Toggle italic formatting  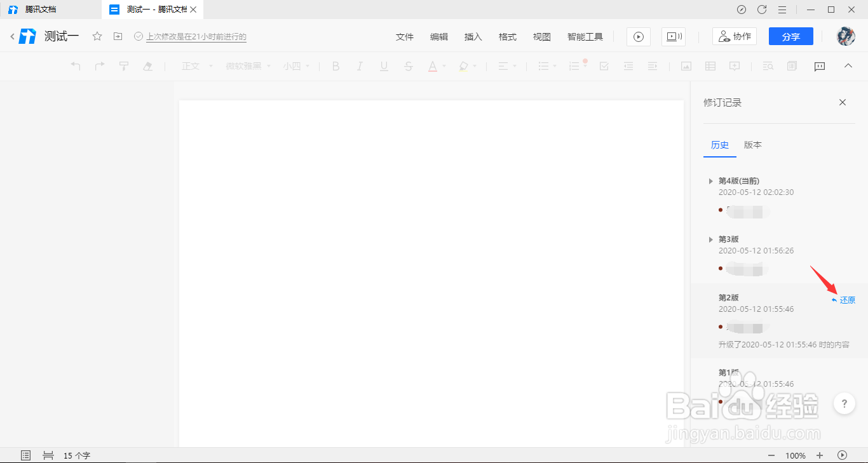point(360,66)
